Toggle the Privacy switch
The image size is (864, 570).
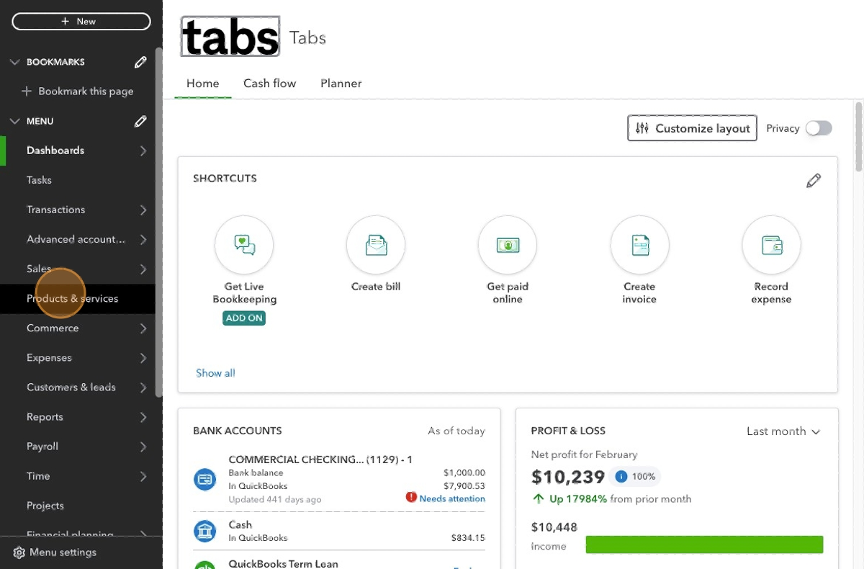818,128
